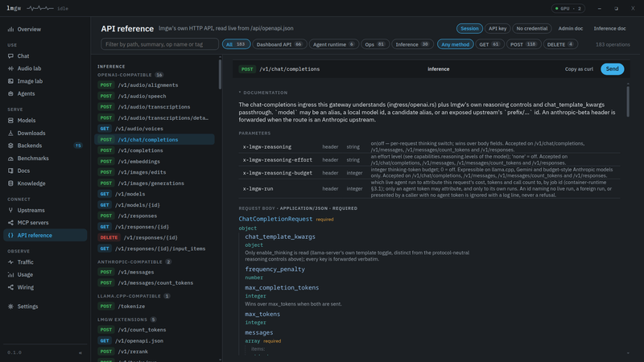Filter operations to Dashboard API
Image resolution: width=644 pixels, height=362 pixels.
pos(279,44)
